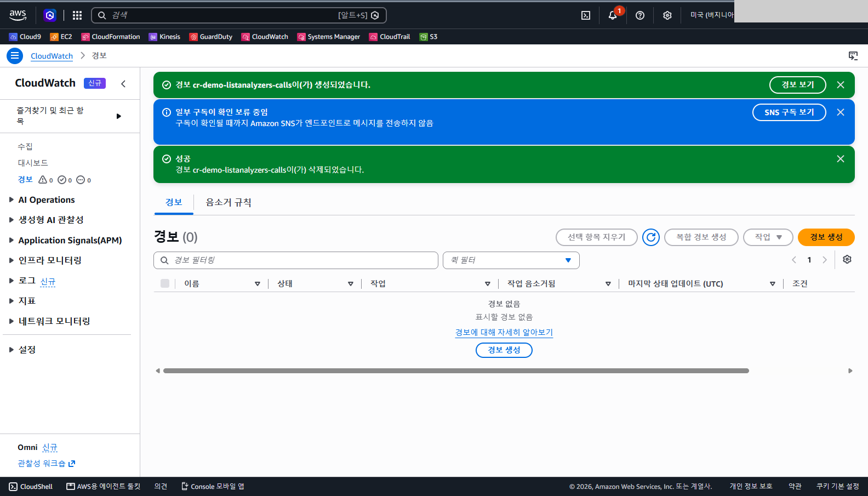Collapse the CloudWatch side panel

(123, 83)
